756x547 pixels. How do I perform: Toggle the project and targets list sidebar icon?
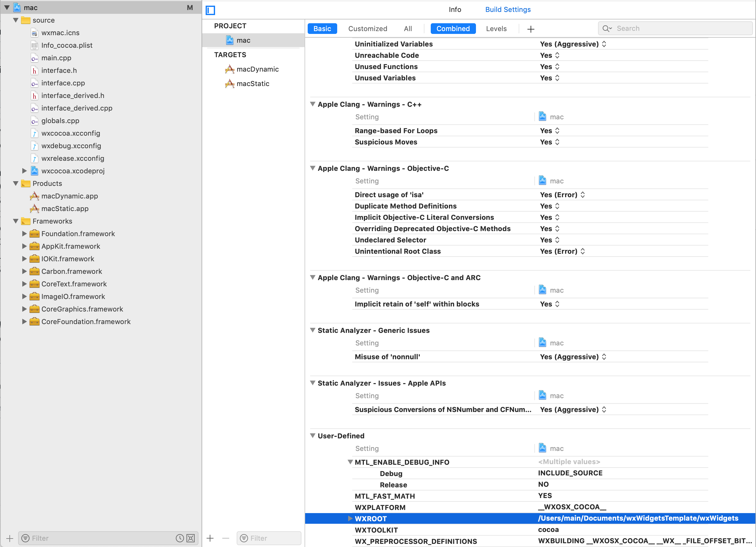(x=210, y=10)
